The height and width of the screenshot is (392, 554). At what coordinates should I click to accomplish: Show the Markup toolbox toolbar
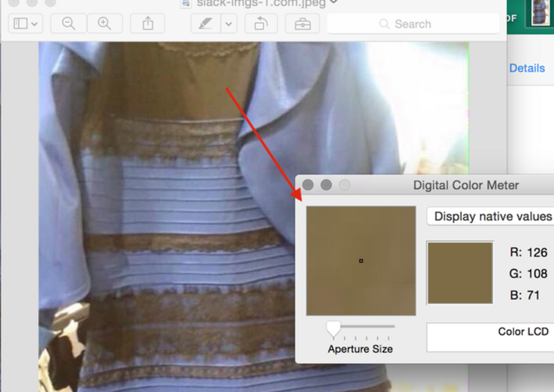pyautogui.click(x=303, y=24)
